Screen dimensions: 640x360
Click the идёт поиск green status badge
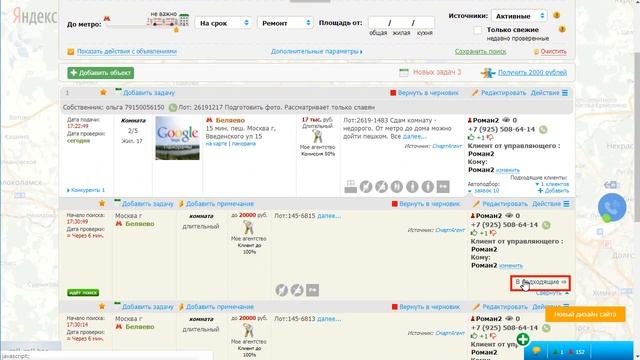(83, 293)
